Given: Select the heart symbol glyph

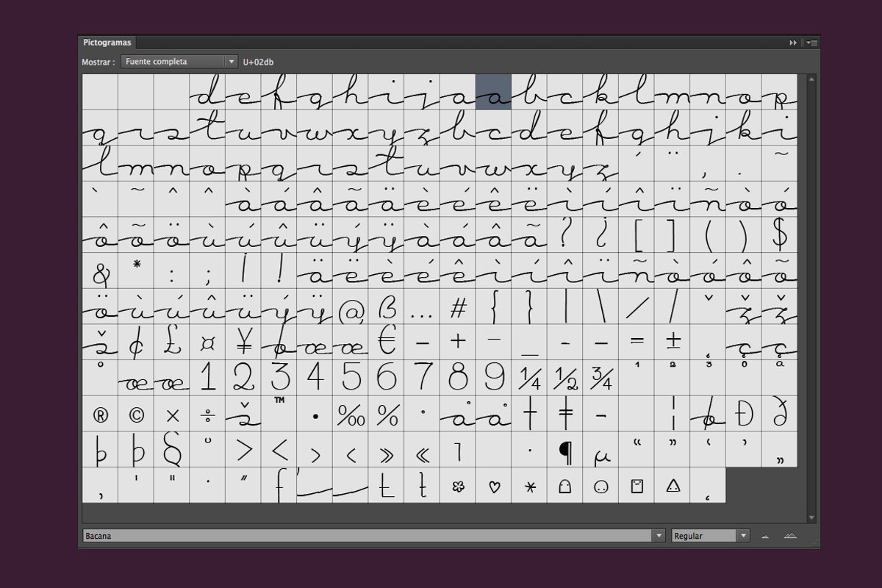Looking at the screenshot, I should point(494,486).
